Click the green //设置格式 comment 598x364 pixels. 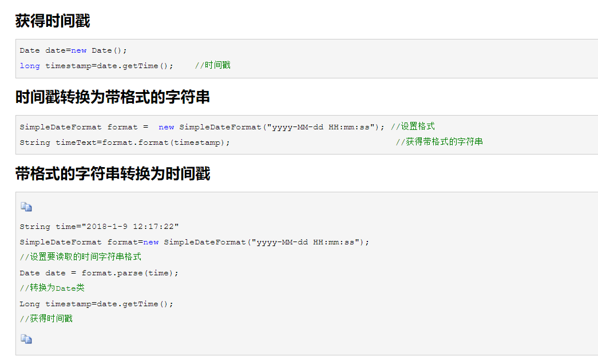click(x=413, y=126)
